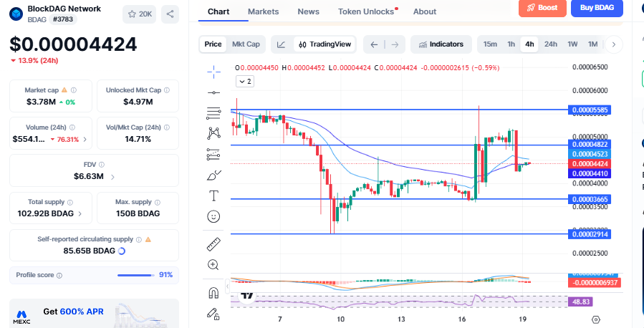Click the Market cap warning triangle icon
This screenshot has width=644, height=328.
[x=64, y=90]
